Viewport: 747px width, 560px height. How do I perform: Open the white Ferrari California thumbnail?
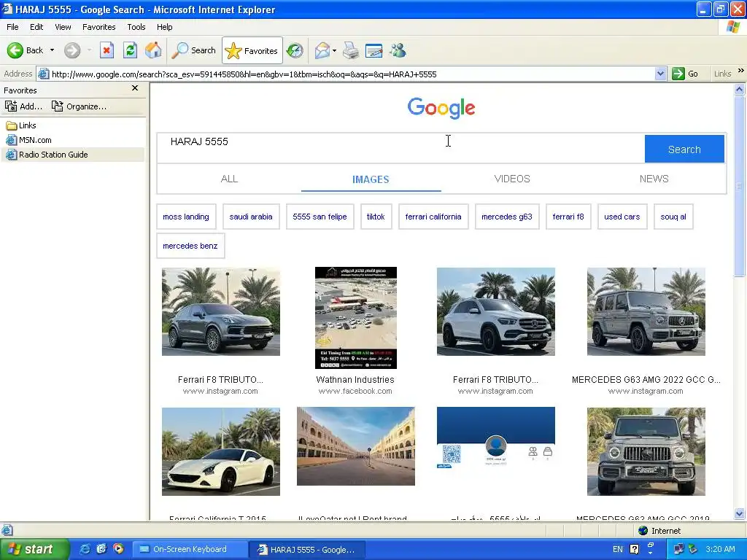[220, 451]
